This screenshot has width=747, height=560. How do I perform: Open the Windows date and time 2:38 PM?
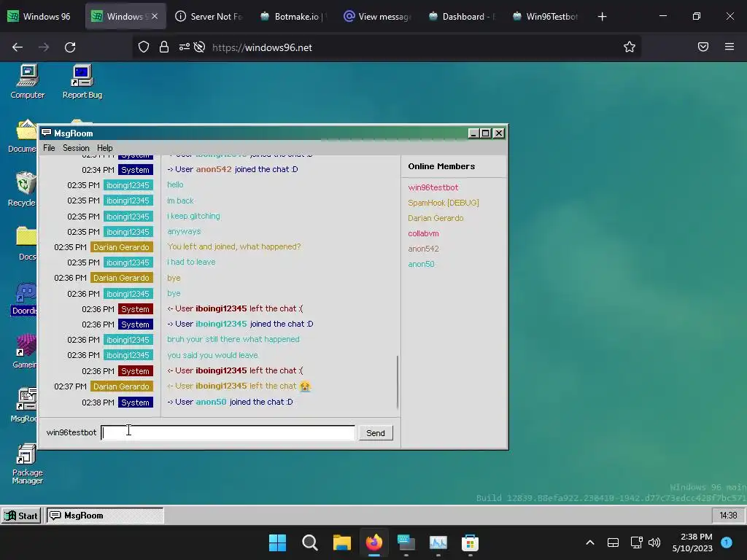click(692, 542)
